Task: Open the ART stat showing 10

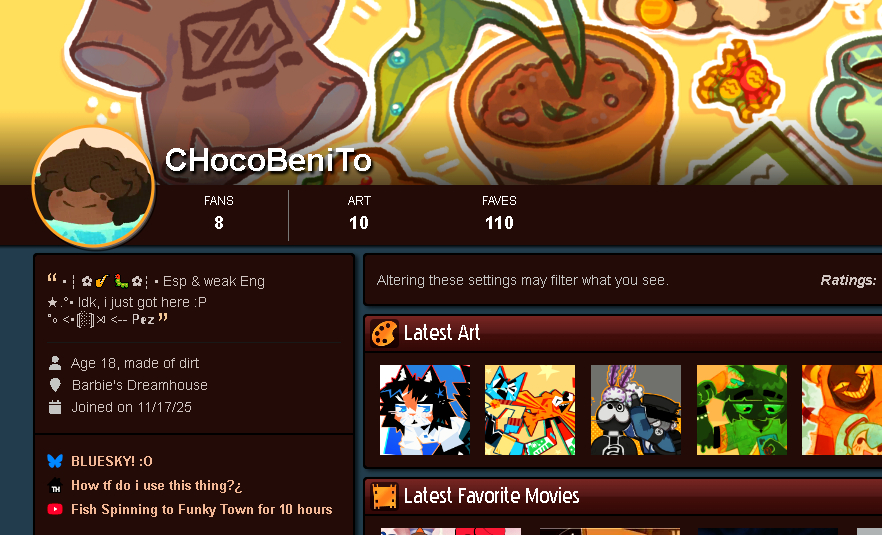Action: pyautogui.click(x=359, y=214)
